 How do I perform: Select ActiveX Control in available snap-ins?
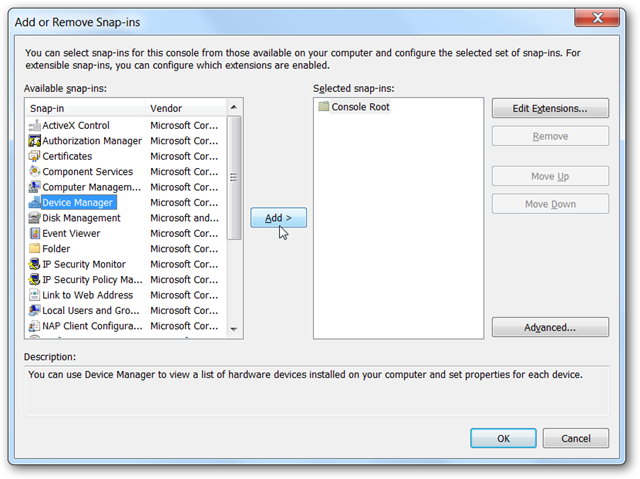tap(76, 125)
